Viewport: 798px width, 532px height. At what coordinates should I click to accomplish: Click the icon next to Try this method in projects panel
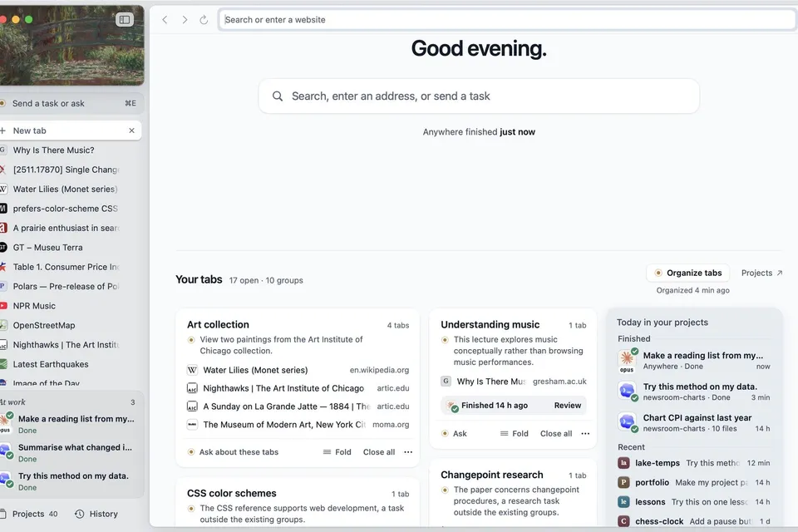[x=627, y=391]
